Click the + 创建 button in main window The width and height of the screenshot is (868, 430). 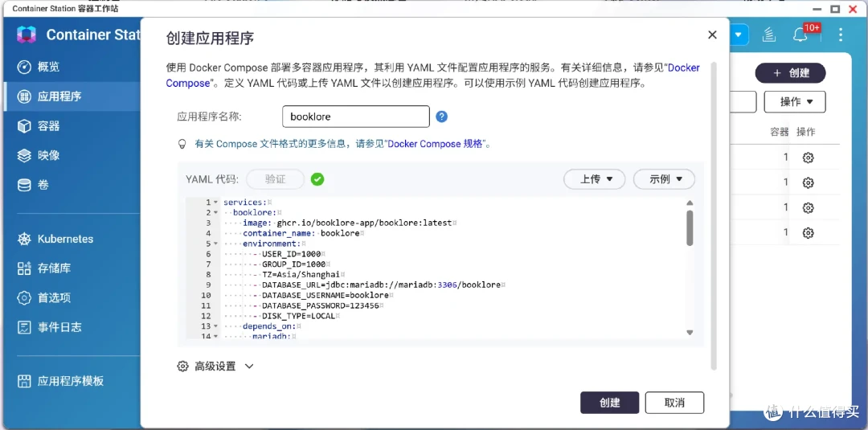pyautogui.click(x=791, y=73)
